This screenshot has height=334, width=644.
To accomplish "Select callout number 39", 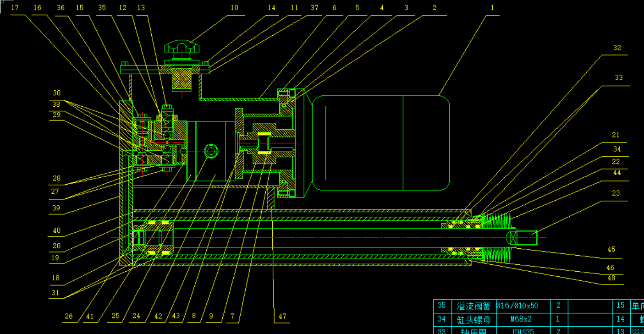I will pos(56,208).
